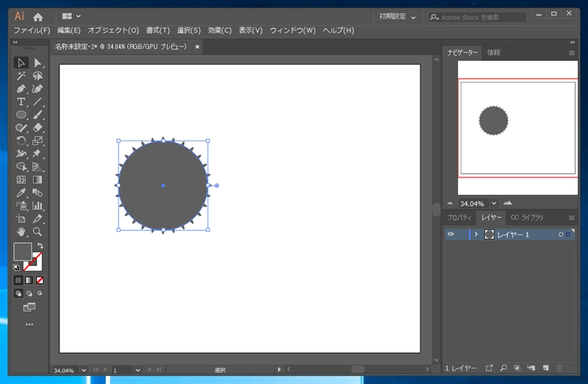This screenshot has width=588, height=384.
Task: Open Navigator panel options menu
Action: coord(572,53)
